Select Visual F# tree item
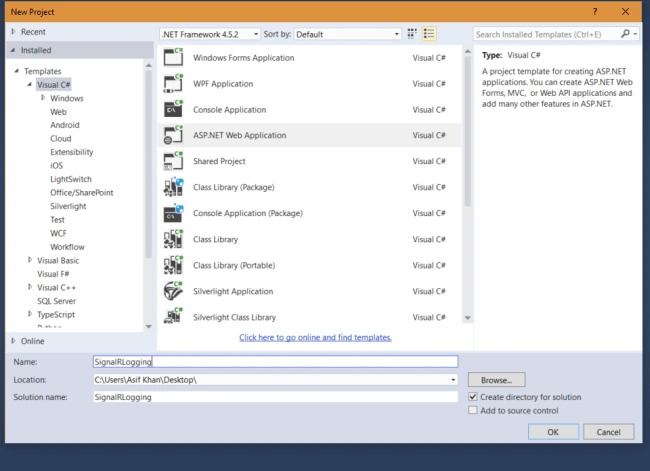 53,274
